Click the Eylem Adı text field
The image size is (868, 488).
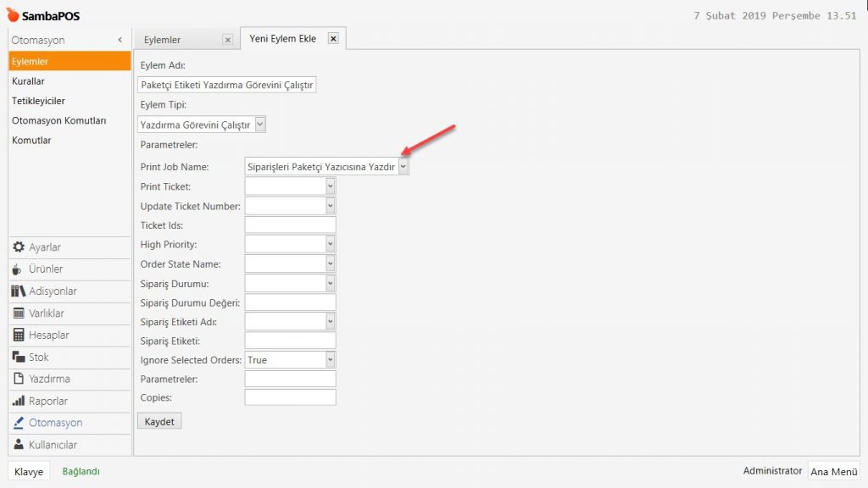[226, 85]
